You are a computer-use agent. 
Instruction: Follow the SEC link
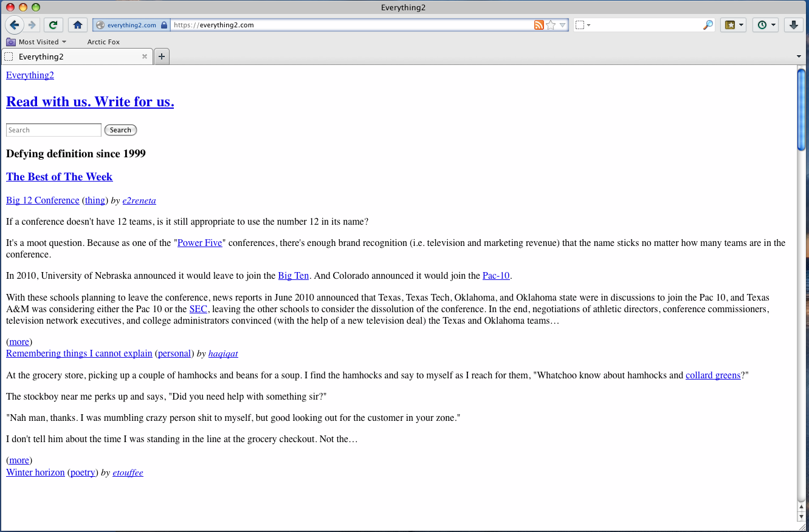coord(198,309)
